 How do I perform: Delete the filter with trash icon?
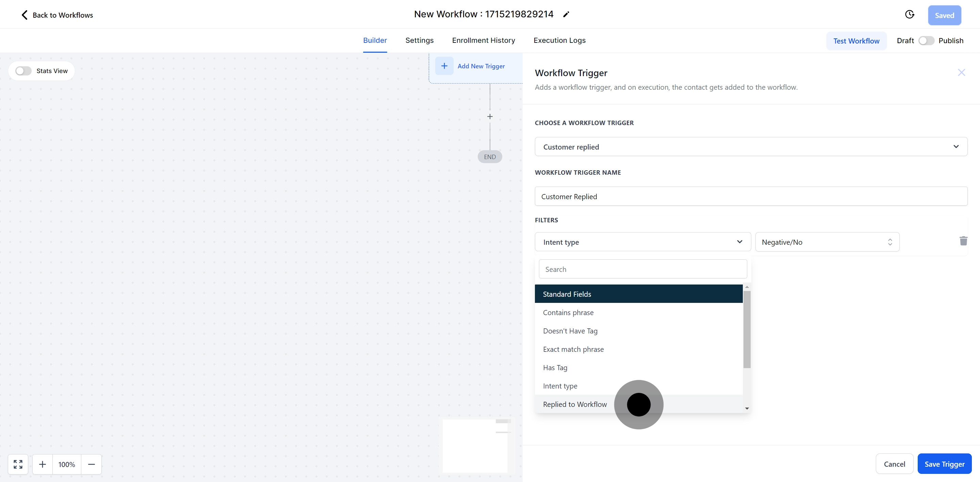(963, 241)
